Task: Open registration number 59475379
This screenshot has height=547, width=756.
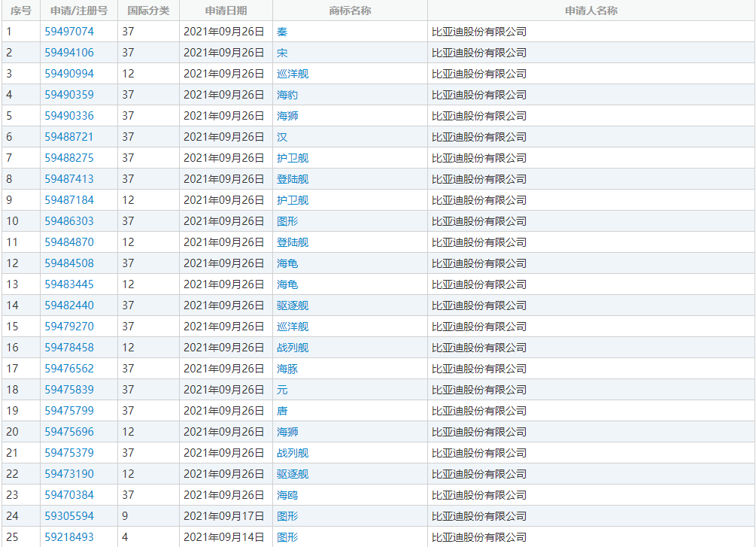Action: [69, 453]
